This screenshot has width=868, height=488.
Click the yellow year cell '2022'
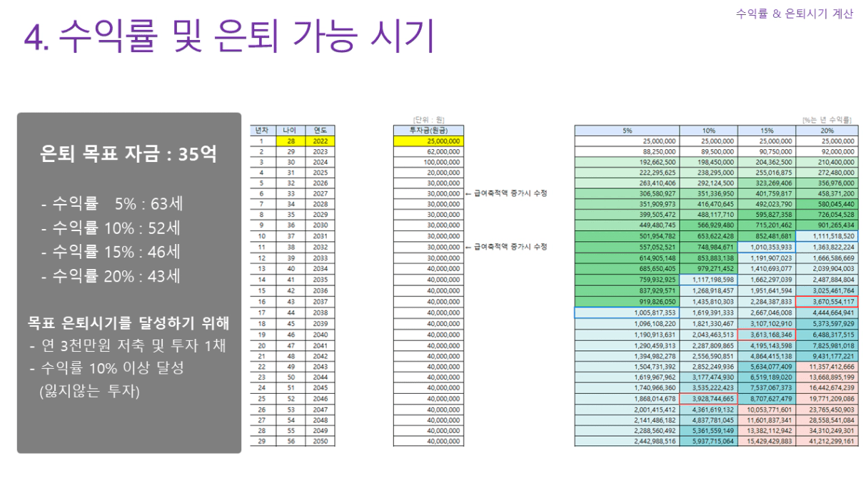click(320, 141)
